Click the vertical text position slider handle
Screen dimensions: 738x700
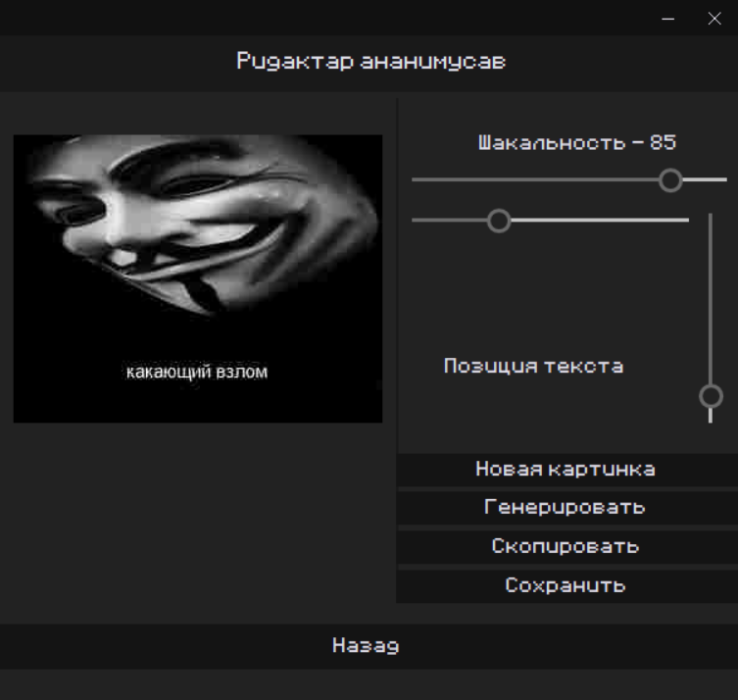[x=711, y=396]
